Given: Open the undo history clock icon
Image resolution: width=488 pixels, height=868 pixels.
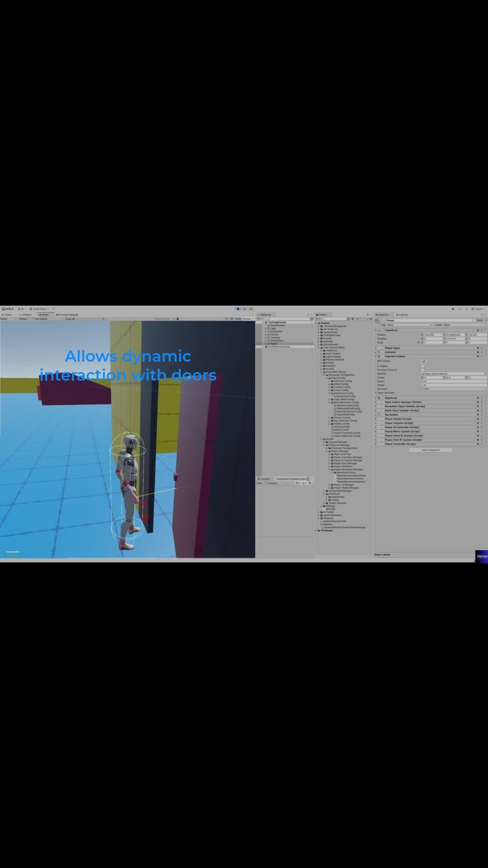Looking at the screenshot, I should point(460,309).
